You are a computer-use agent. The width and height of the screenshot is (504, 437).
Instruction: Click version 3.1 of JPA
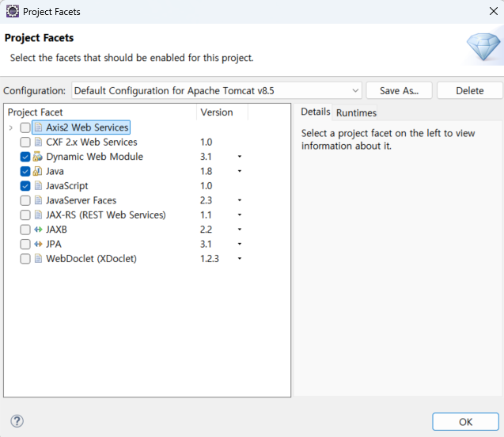pyautogui.click(x=206, y=244)
